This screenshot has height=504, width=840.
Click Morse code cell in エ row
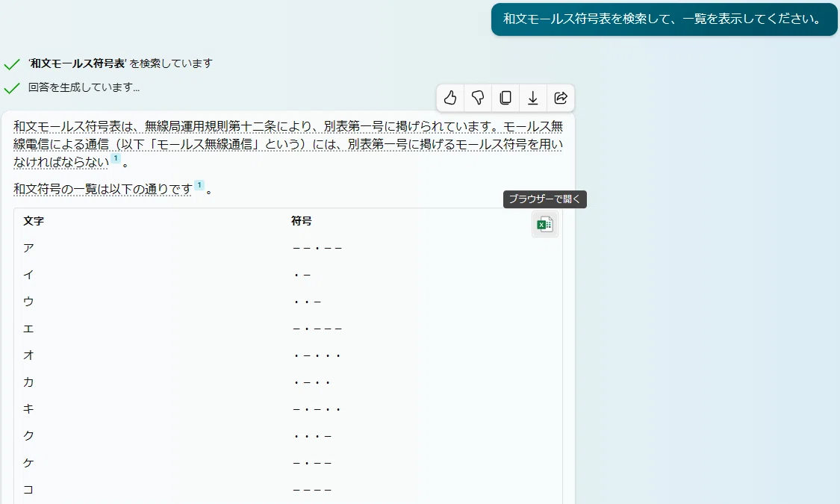tap(317, 329)
